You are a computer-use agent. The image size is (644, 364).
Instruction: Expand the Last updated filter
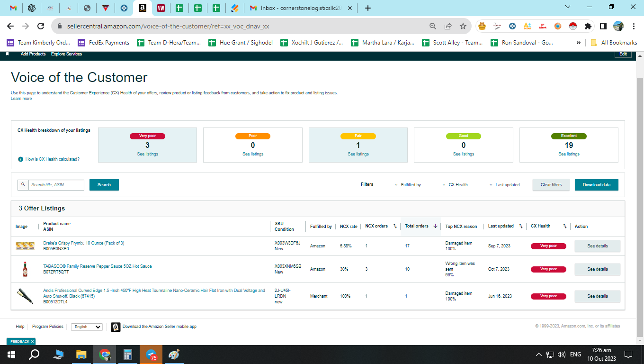coord(504,185)
